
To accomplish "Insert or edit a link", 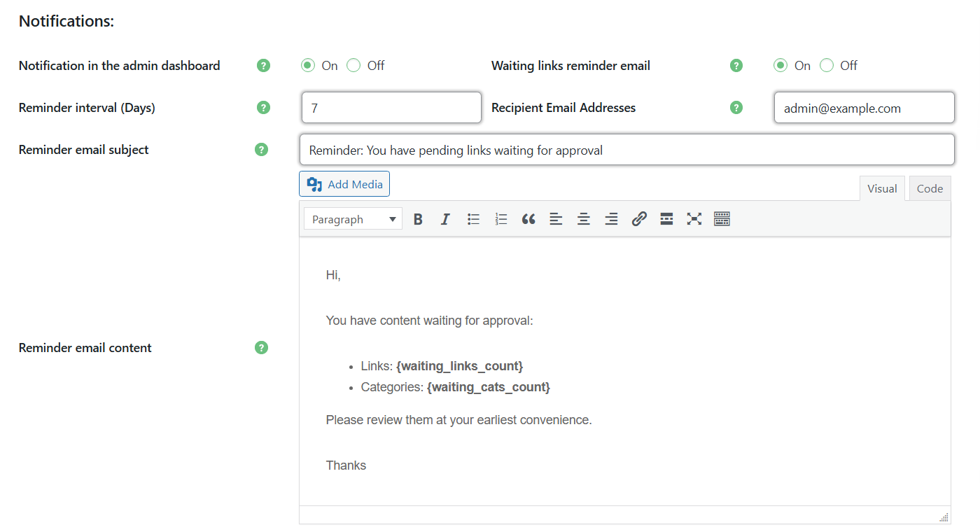I will click(639, 218).
